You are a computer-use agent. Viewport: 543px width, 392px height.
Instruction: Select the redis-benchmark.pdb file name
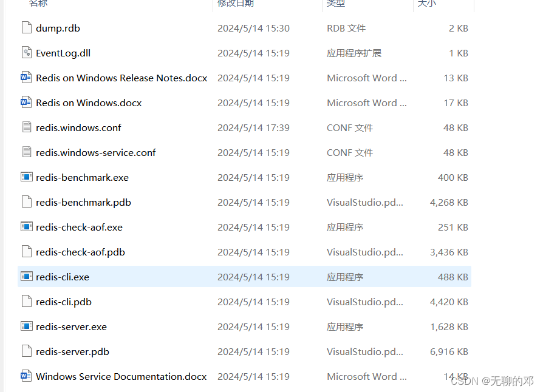(x=83, y=202)
